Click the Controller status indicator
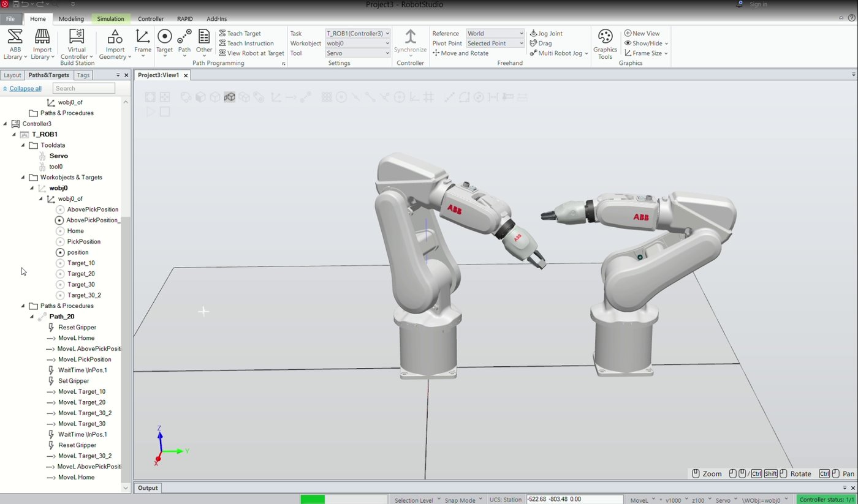Viewport: 858px width, 504px height. 827,500
